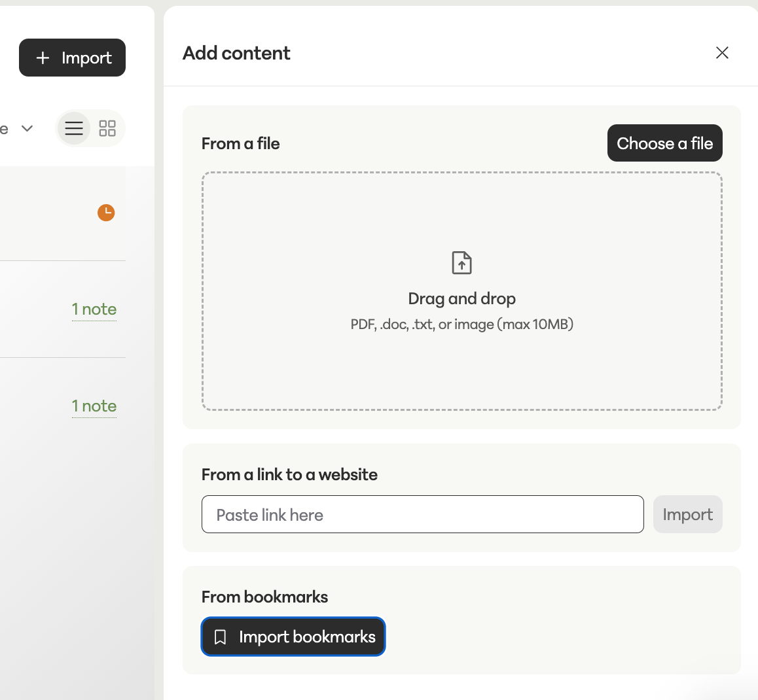The width and height of the screenshot is (758, 700).
Task: Click the supported file types hint text
Action: pyautogui.click(x=461, y=324)
